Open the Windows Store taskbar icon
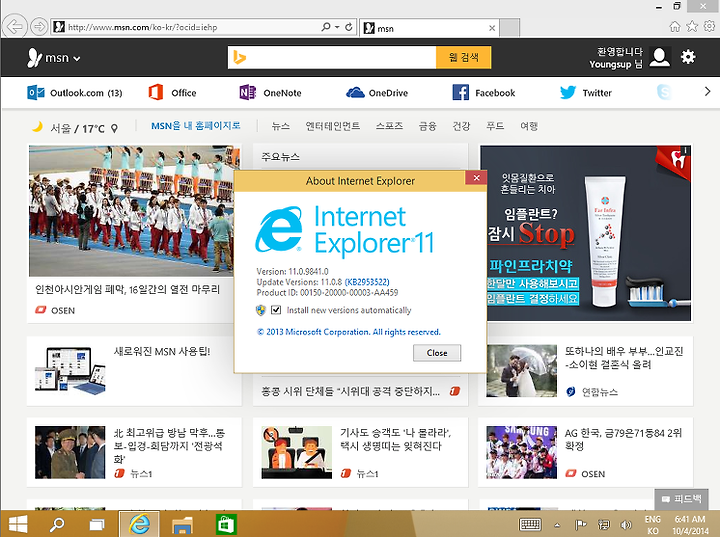 tap(225, 524)
